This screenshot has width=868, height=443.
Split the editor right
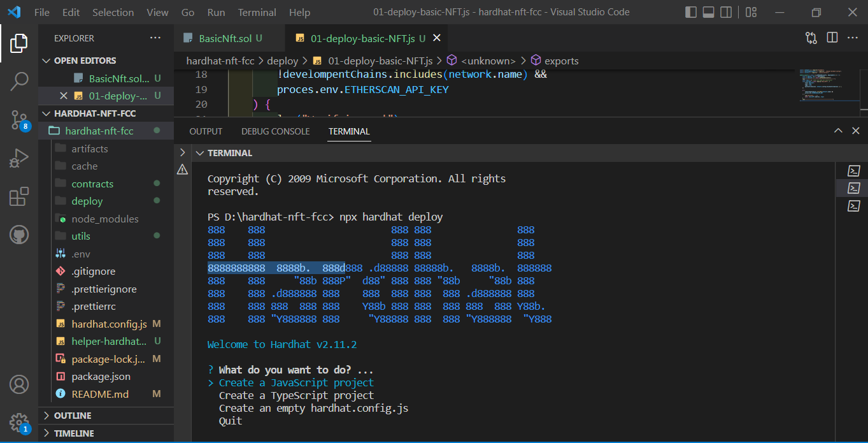(x=832, y=38)
